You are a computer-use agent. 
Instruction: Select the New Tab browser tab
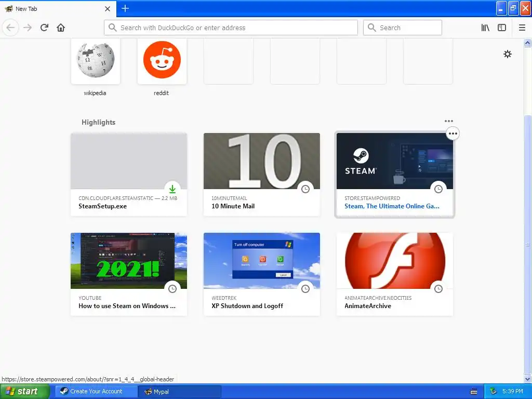(x=58, y=9)
